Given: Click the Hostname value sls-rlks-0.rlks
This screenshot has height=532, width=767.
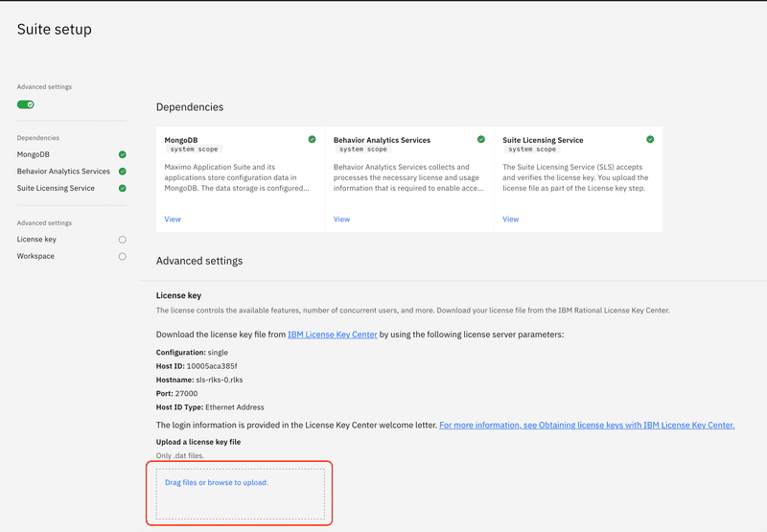Looking at the screenshot, I should pyautogui.click(x=220, y=380).
